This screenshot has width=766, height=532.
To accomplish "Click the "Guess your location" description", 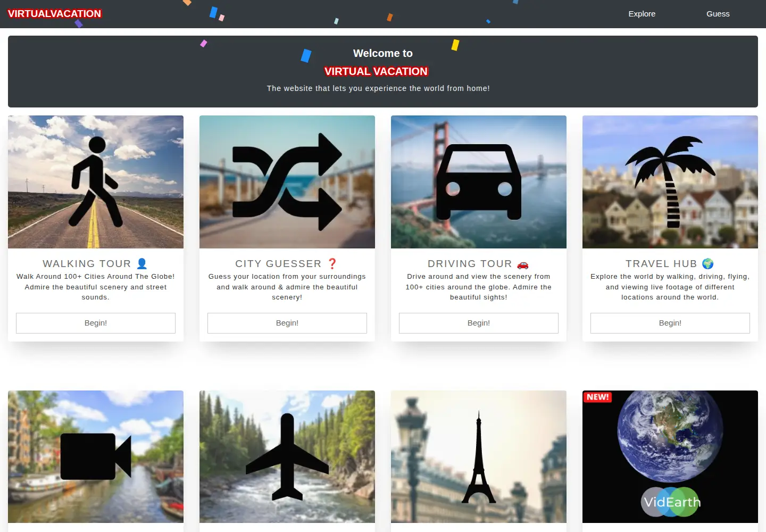I will (x=287, y=287).
